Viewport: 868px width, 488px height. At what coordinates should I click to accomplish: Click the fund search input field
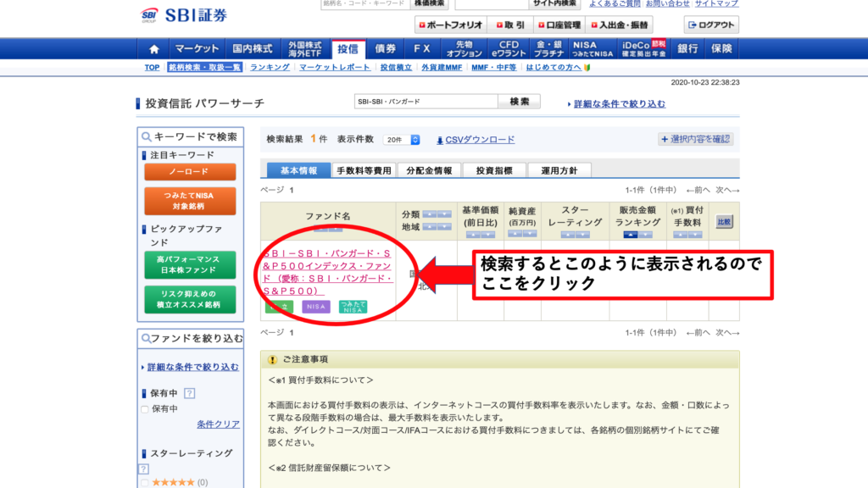[x=426, y=102]
